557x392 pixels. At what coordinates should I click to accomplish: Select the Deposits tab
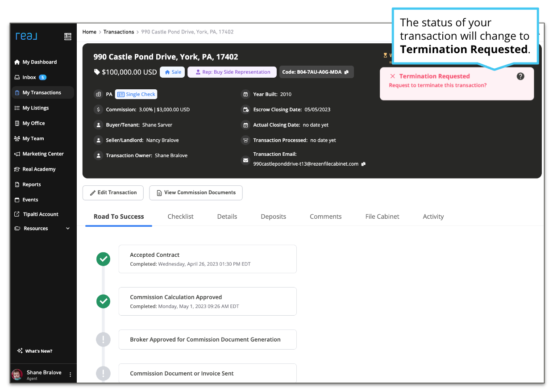[x=273, y=217]
